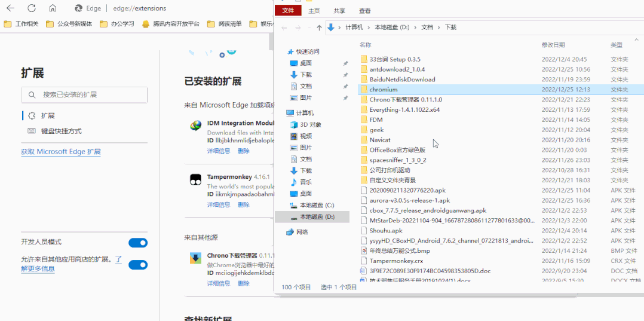Select 音乐 in Explorer sidebar
Screen dimensions: 644x321
click(301, 182)
